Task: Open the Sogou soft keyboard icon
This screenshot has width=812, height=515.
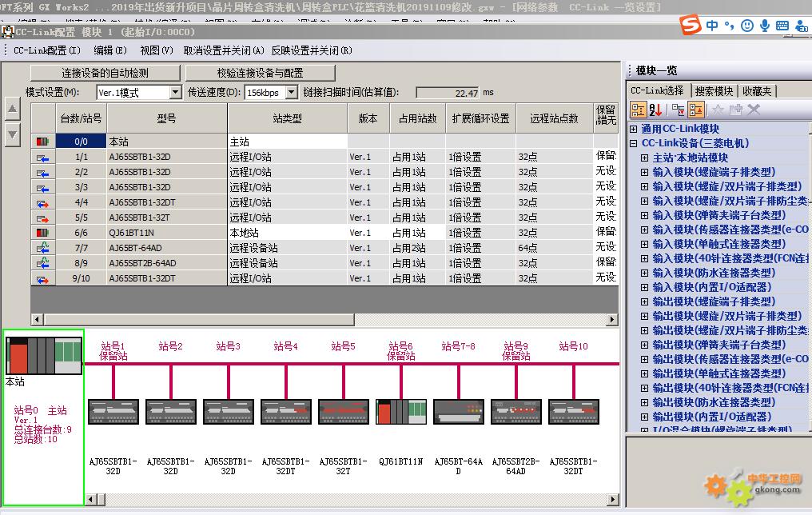Action: (782, 26)
